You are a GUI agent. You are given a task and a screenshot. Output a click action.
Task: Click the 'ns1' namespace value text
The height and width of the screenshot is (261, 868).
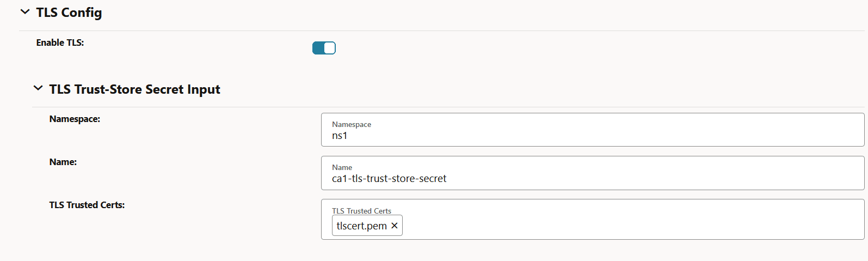340,136
